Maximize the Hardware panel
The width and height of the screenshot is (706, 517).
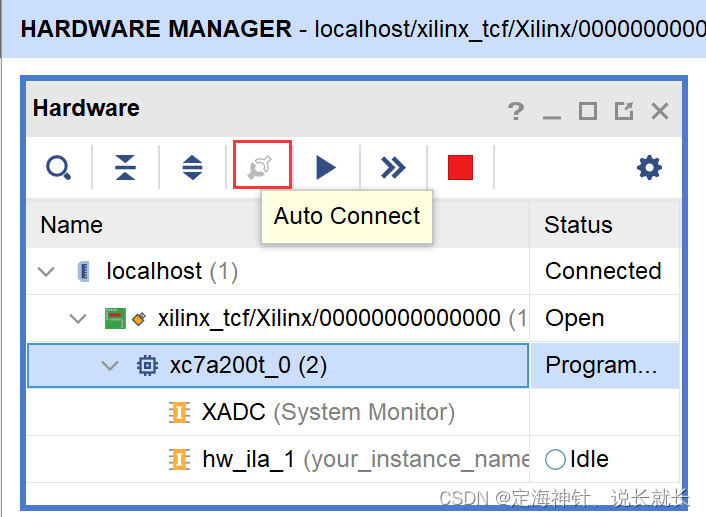[x=588, y=111]
